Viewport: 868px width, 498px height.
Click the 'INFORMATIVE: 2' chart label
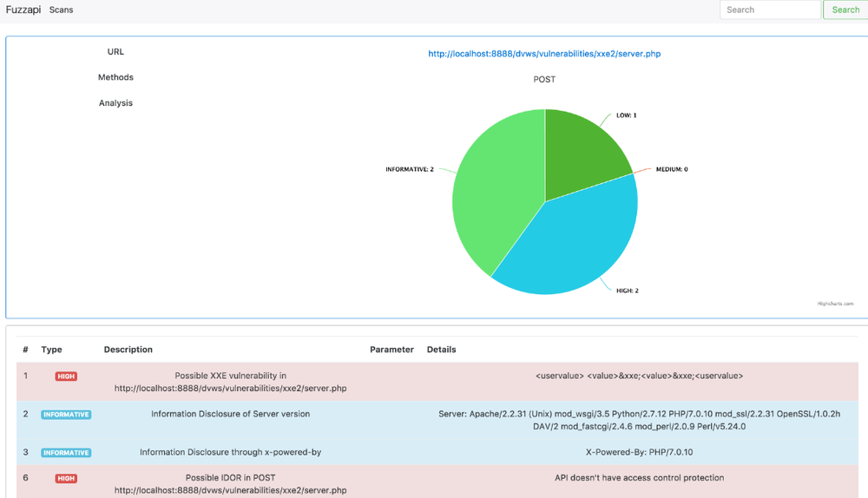pyautogui.click(x=410, y=169)
